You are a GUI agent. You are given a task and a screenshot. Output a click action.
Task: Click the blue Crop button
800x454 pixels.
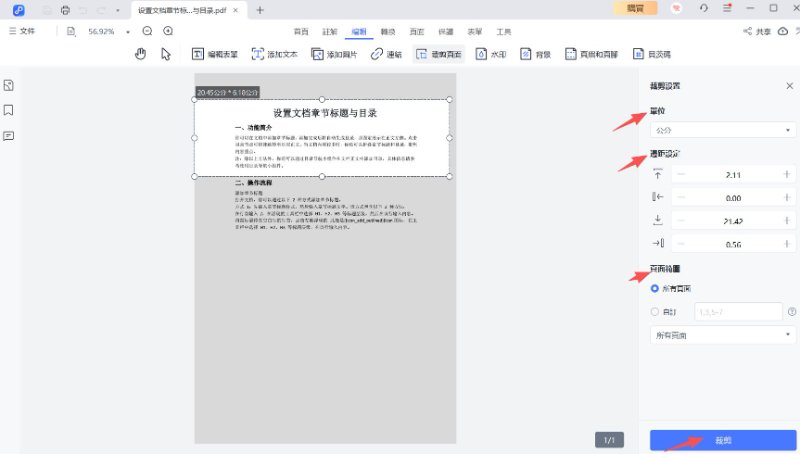722,440
